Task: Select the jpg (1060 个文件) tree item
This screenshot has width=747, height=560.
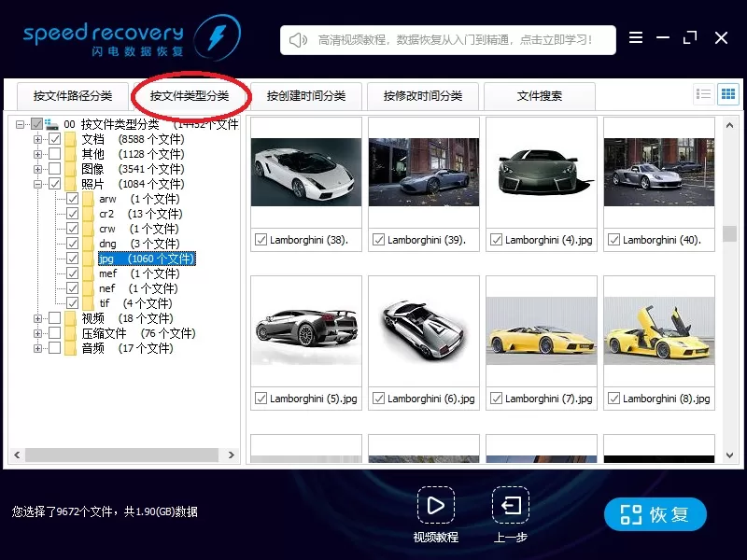Action: [147, 259]
